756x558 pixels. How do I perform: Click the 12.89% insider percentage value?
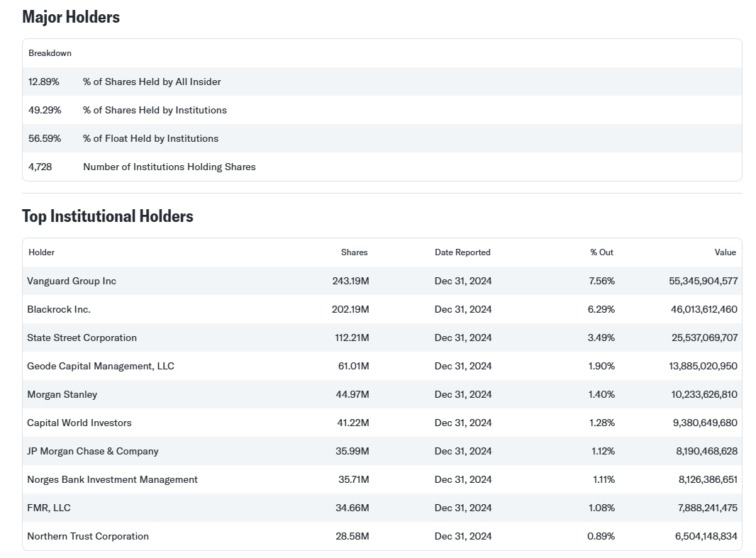(44, 82)
